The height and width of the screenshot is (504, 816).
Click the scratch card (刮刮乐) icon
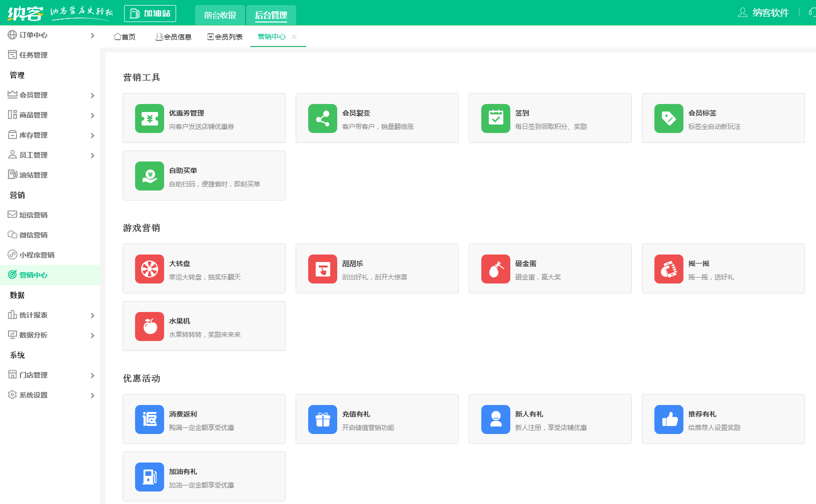point(322,269)
